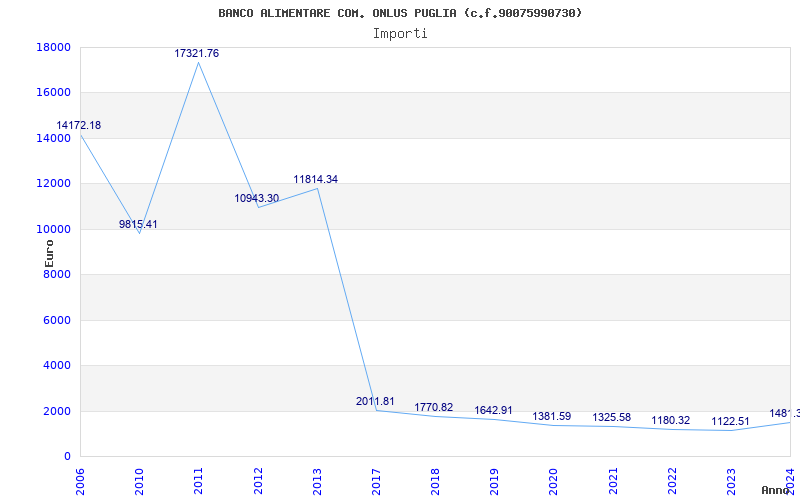Click the y-axis value 2000
The image size is (800, 500).
pyautogui.click(x=56, y=411)
